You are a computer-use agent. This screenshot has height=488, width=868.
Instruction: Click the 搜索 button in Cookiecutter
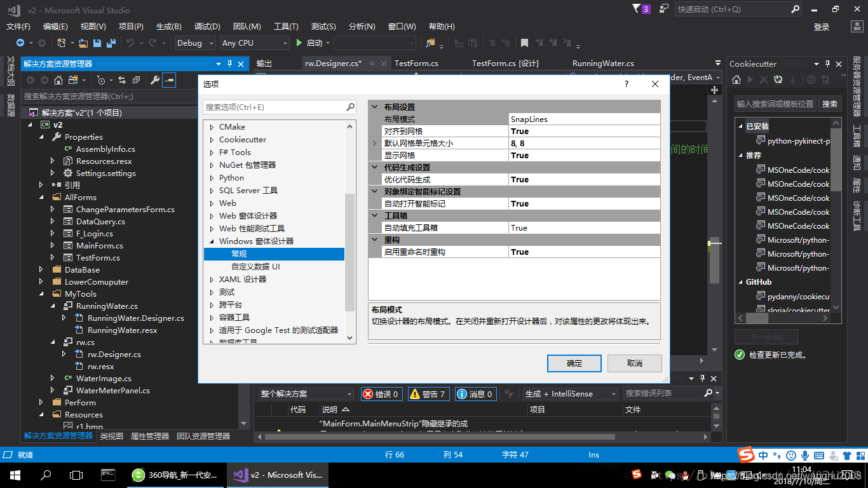tap(830, 104)
